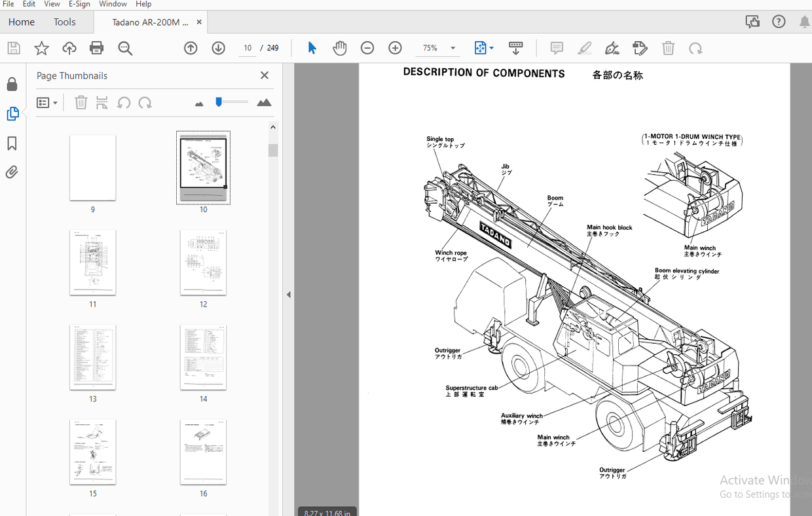Toggle the Select arrow tool
This screenshot has width=812, height=516.
pos(312,48)
